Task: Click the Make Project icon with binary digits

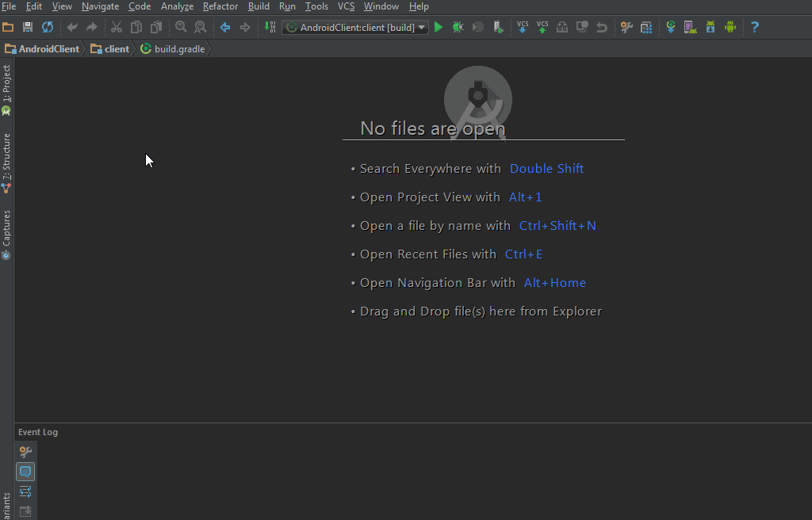Action: [270, 27]
